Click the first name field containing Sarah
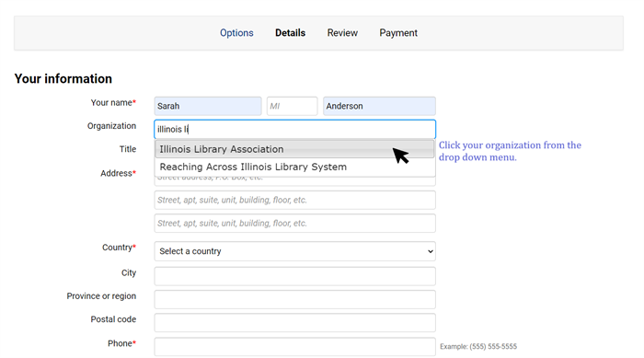 (x=208, y=106)
